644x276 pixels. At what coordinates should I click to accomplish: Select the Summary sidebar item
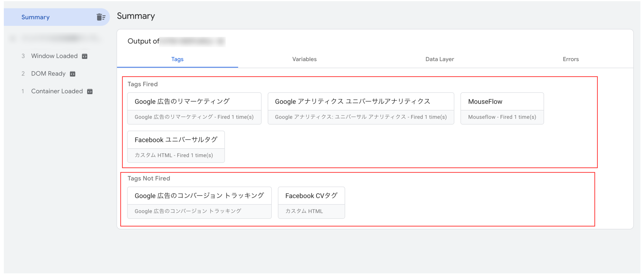tap(35, 17)
